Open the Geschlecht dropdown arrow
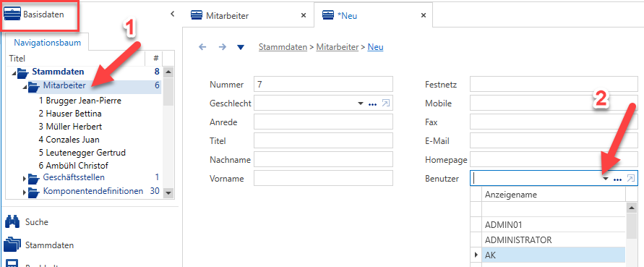The image size is (644, 267). pyautogui.click(x=361, y=103)
